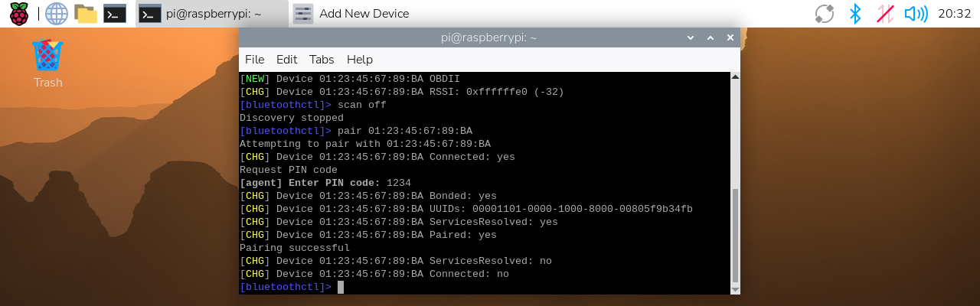Open the file manager folder icon

pos(86,13)
